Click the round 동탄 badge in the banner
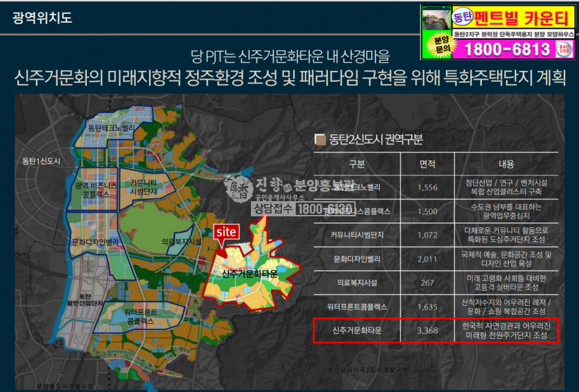 pos(463,14)
